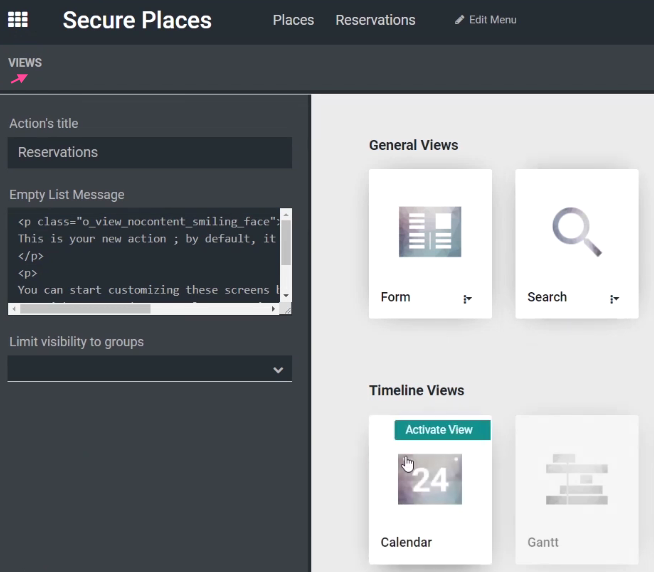Open Form view options menu icon
This screenshot has width=654, height=572.
pyautogui.click(x=467, y=299)
